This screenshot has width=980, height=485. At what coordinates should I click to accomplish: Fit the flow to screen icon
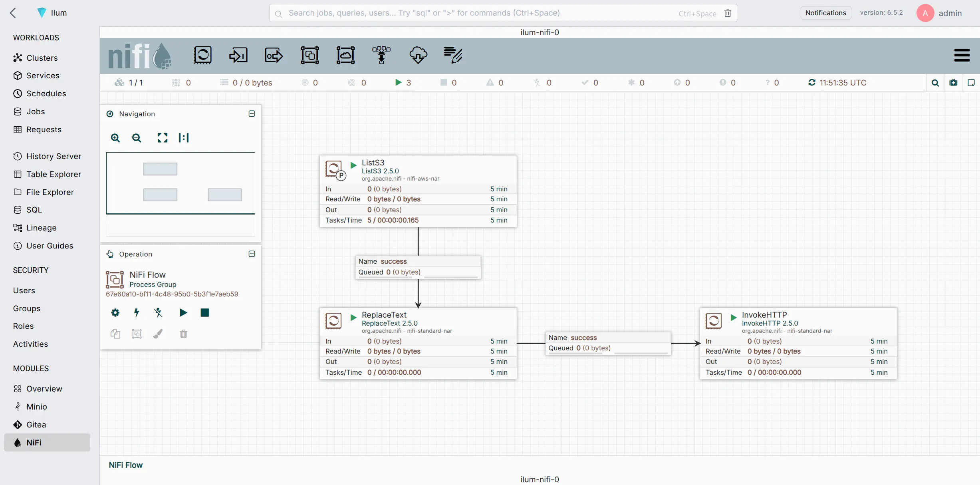pyautogui.click(x=162, y=138)
